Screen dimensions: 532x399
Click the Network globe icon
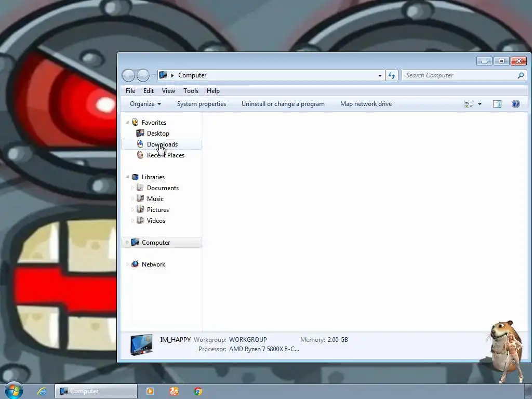point(135,264)
